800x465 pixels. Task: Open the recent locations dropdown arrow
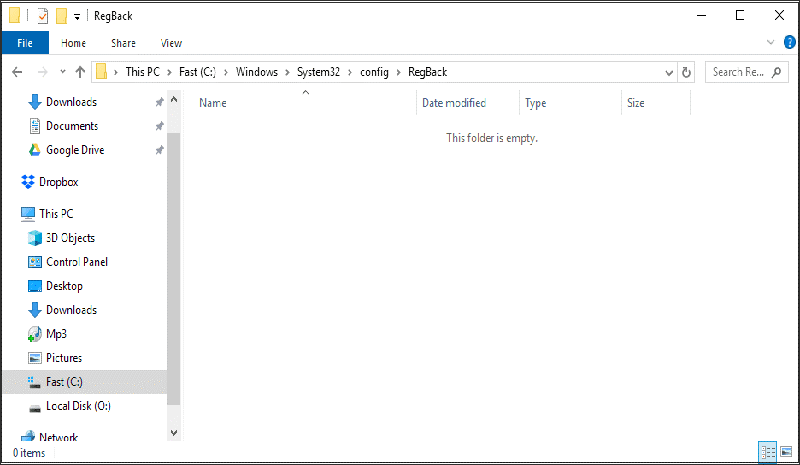62,72
